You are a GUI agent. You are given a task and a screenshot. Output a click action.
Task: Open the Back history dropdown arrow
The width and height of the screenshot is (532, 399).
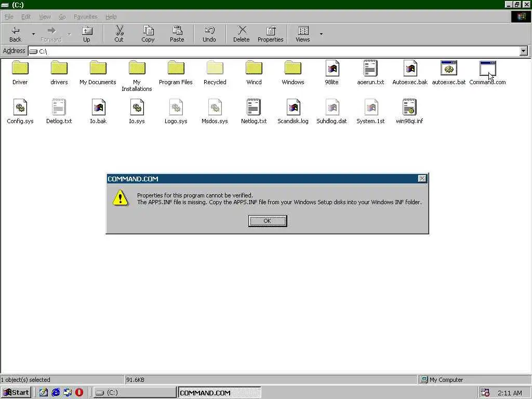click(33, 34)
